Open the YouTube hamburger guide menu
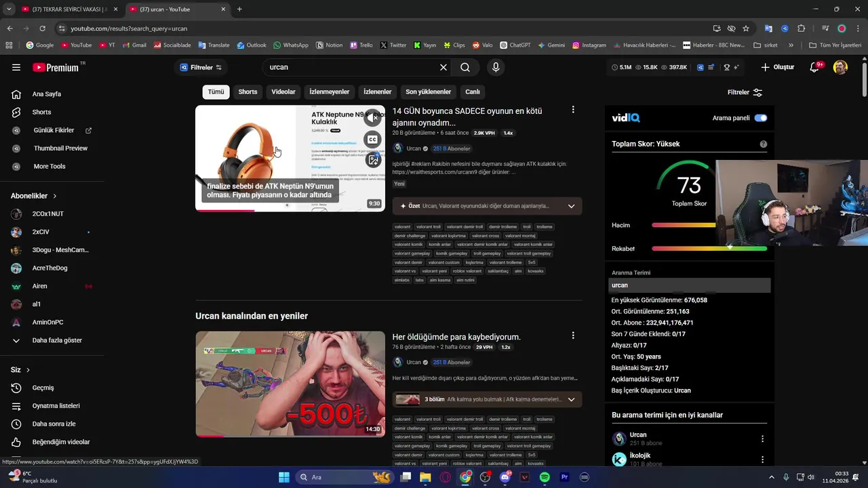This screenshot has width=868, height=488. point(16,67)
